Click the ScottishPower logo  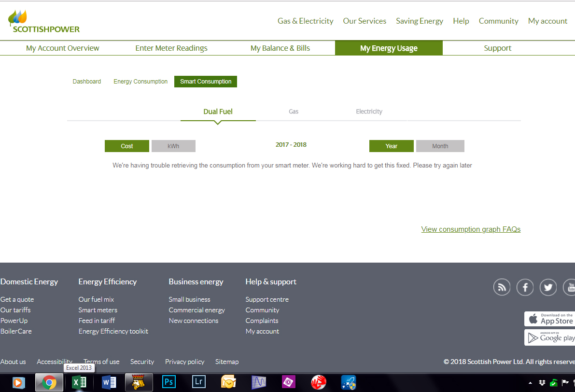tap(44, 22)
